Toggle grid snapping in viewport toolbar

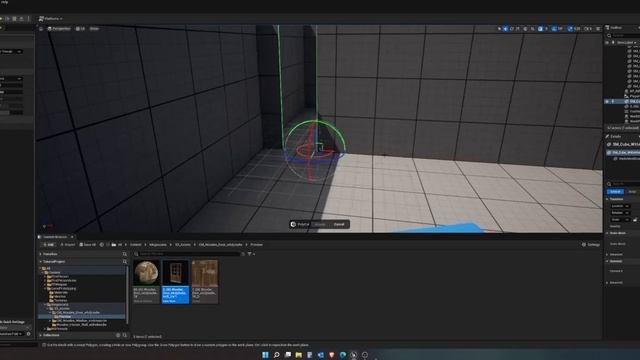pos(540,29)
